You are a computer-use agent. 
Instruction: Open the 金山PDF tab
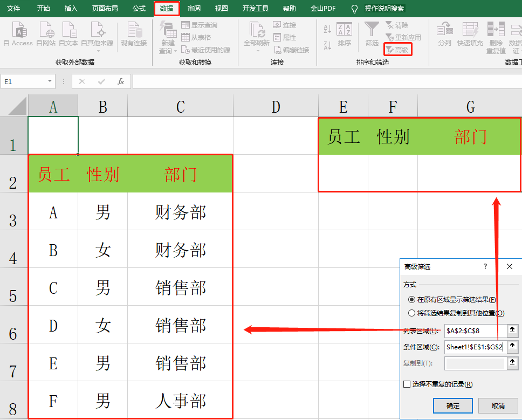[x=323, y=9]
